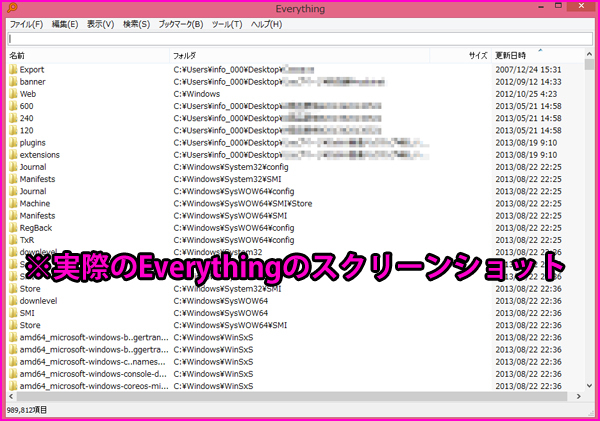Image resolution: width=600 pixels, height=421 pixels.
Task: Select the amd64_microsoft-windows-c..names... folder icon
Action: coord(13,362)
